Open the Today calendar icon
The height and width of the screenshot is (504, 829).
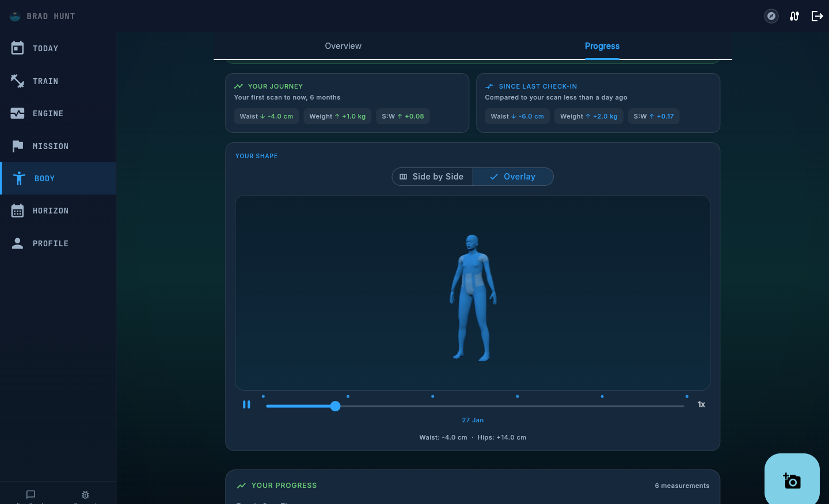coord(17,48)
